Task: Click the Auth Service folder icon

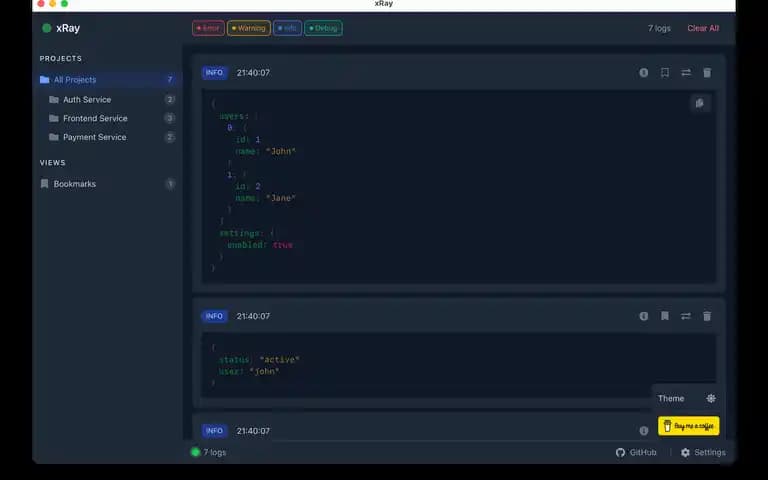Action: tap(54, 99)
